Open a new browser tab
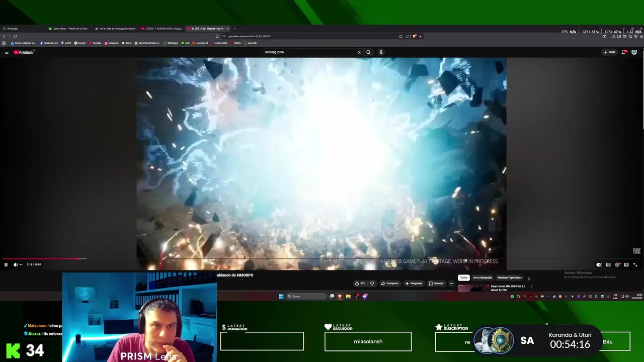The width and height of the screenshot is (644, 362). [x=234, y=29]
